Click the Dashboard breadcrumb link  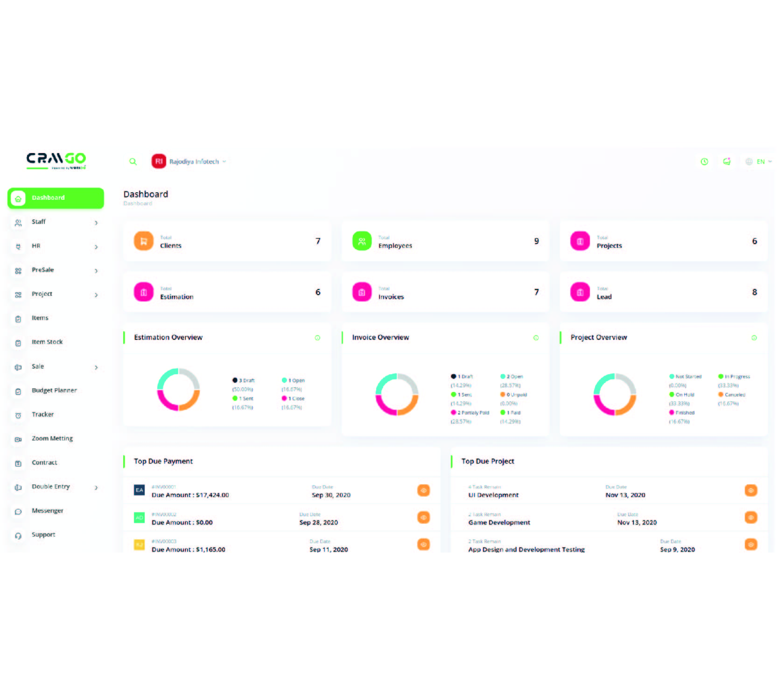tap(138, 203)
